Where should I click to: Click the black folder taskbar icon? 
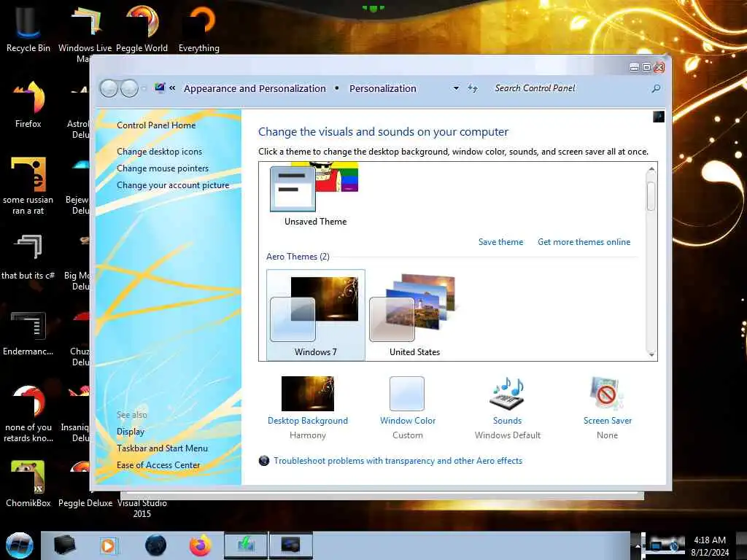[x=64, y=545]
